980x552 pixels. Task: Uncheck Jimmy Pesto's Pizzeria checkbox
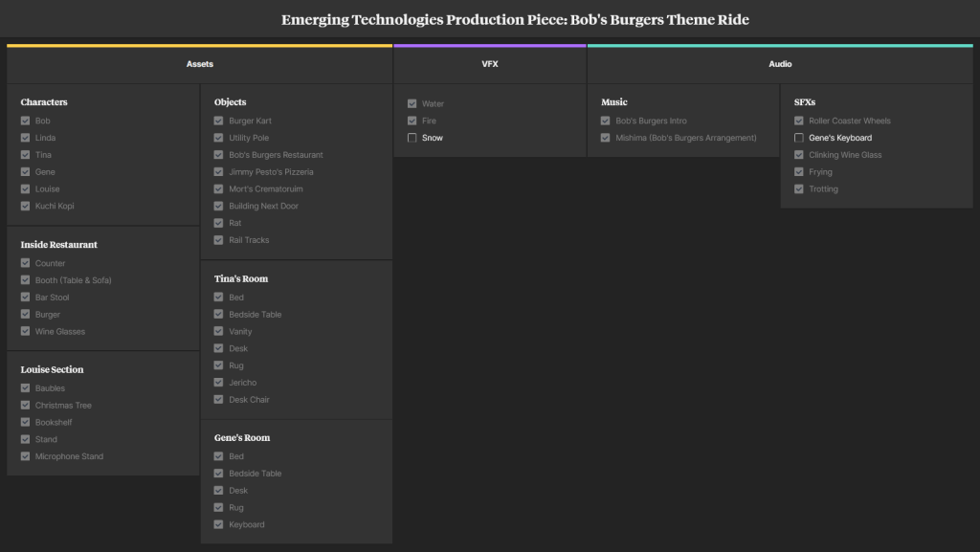click(219, 172)
